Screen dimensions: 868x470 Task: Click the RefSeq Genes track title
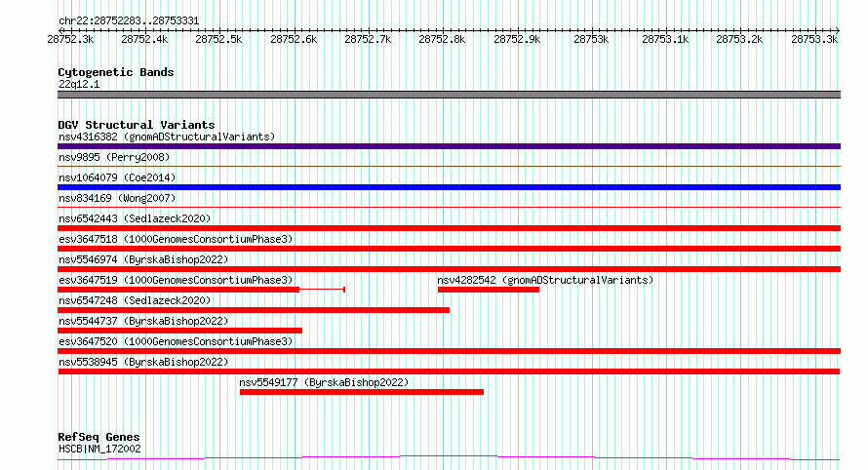click(x=99, y=437)
